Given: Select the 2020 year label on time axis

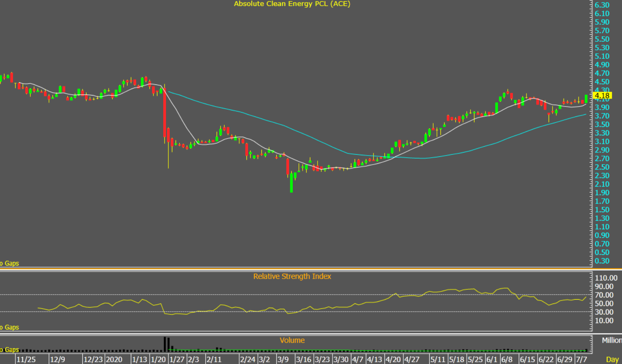Looking at the screenshot, I should [x=114, y=359].
